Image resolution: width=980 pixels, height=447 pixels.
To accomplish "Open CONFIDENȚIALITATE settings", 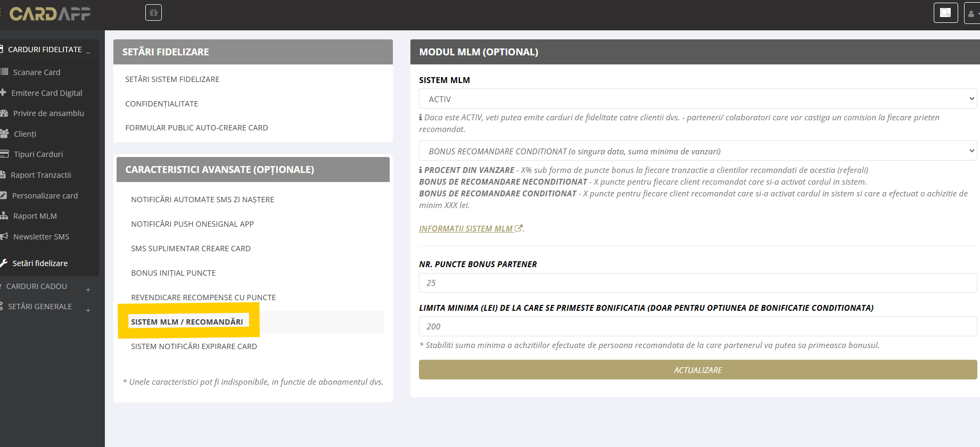I will tap(161, 104).
